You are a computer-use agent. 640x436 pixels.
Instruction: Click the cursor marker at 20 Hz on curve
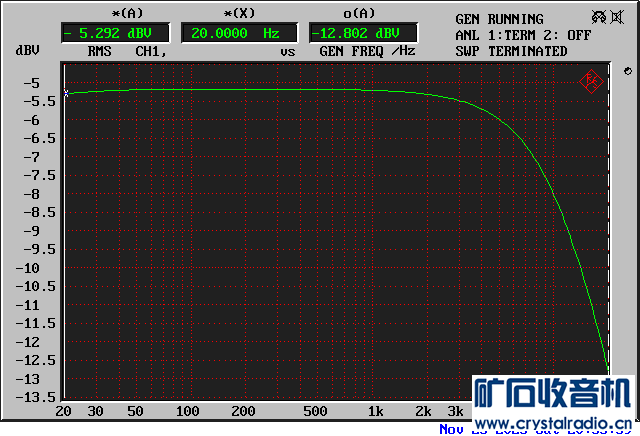pyautogui.click(x=66, y=93)
